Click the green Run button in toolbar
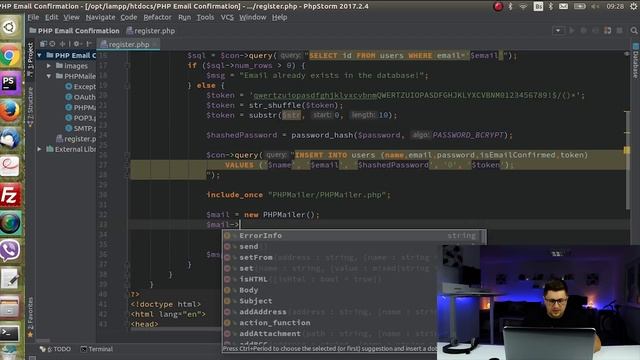Viewport: 640px width, 360px height. click(x=572, y=31)
